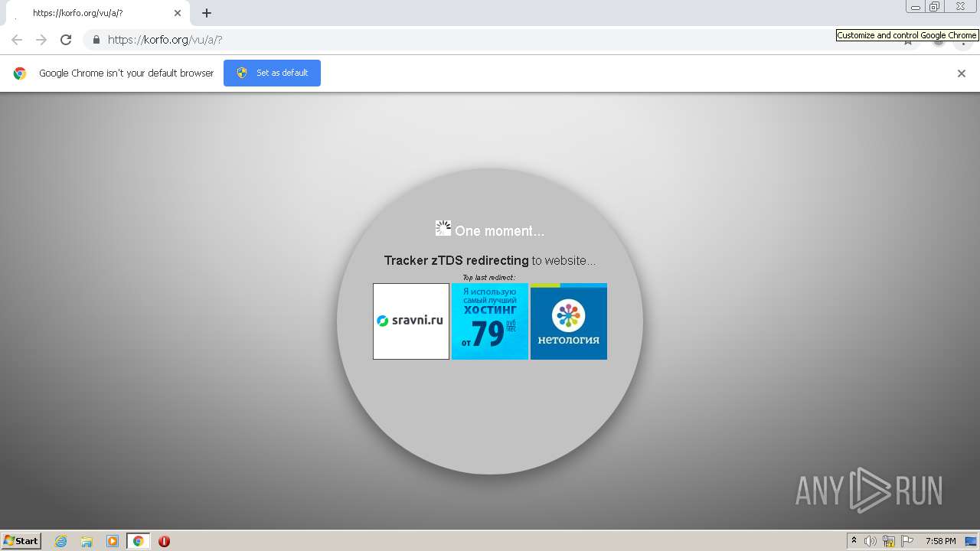
Task: Click the volume speaker tray icon
Action: [871, 541]
